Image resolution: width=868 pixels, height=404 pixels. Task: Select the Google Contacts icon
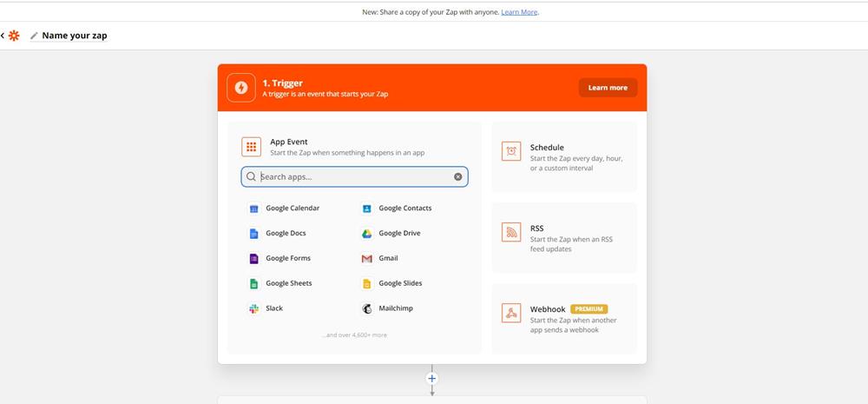coord(366,209)
